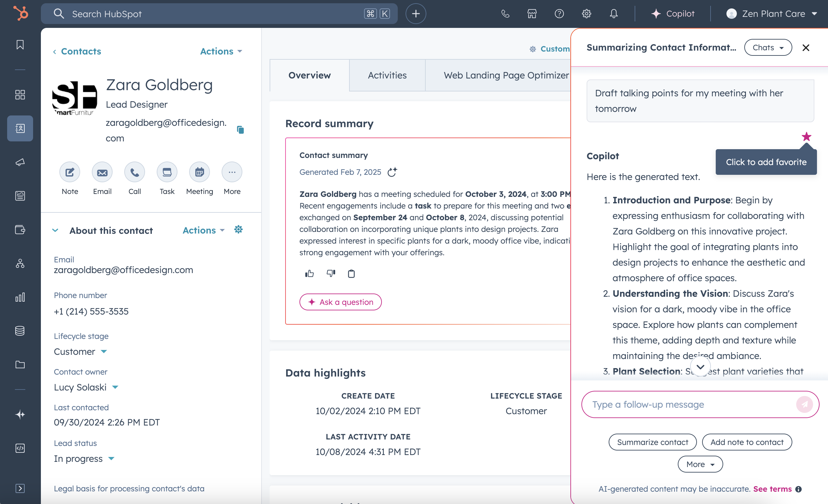828x504 pixels.
Task: Click the Customize link above tabs
Action: tap(550, 49)
